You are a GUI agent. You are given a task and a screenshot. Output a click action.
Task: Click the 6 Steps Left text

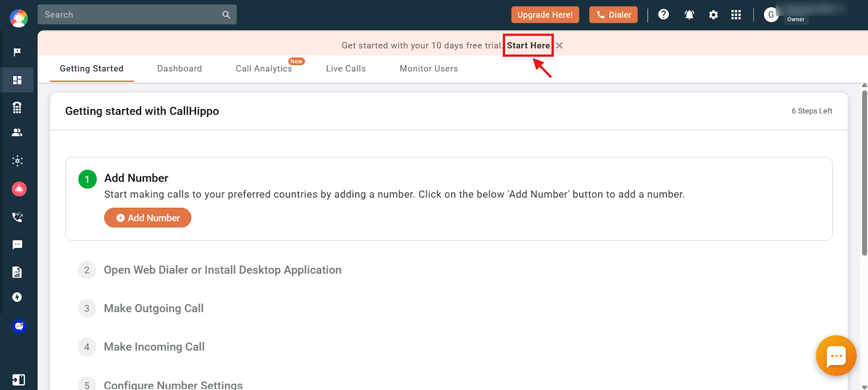click(812, 111)
